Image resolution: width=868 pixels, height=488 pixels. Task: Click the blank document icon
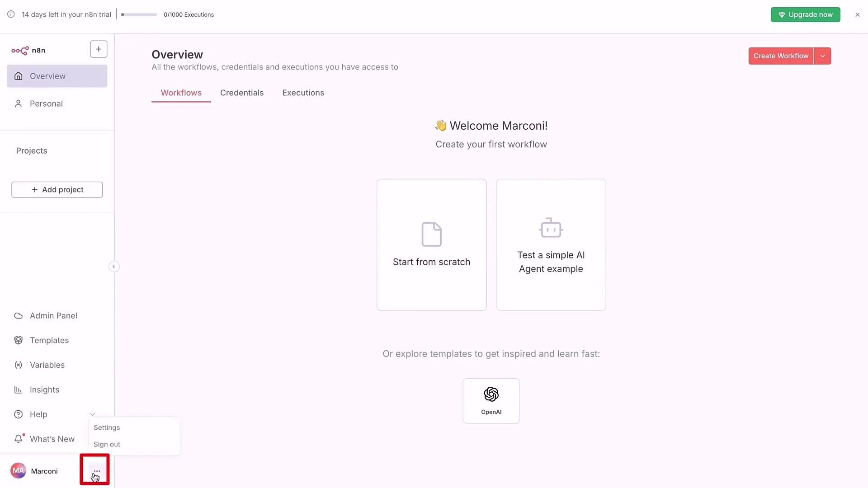click(x=432, y=234)
